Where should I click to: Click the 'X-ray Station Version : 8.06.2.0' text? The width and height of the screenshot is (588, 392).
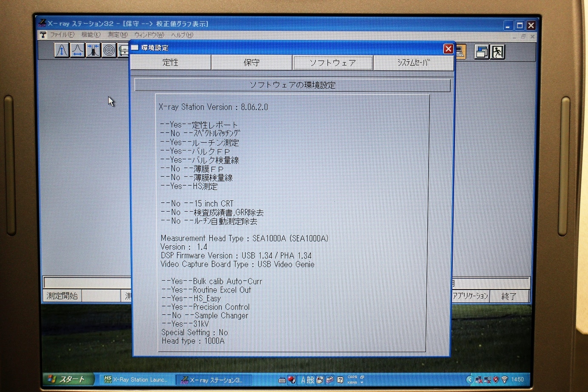pos(213,107)
